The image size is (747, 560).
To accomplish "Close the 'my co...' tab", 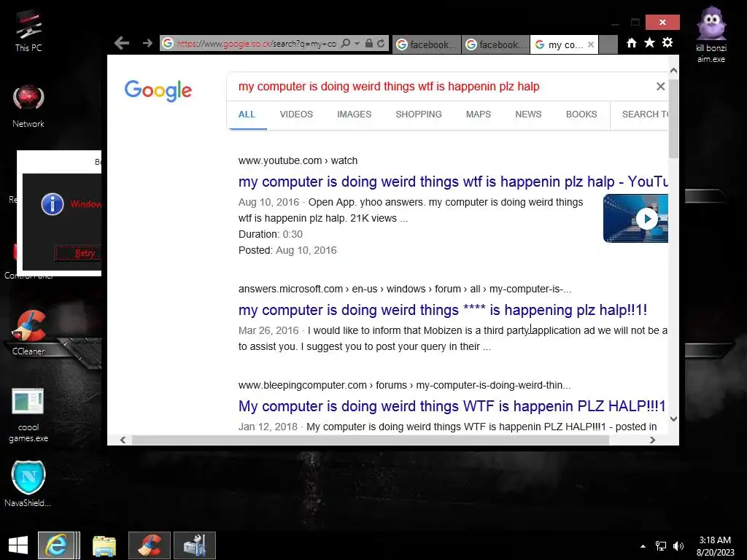I will 591,44.
